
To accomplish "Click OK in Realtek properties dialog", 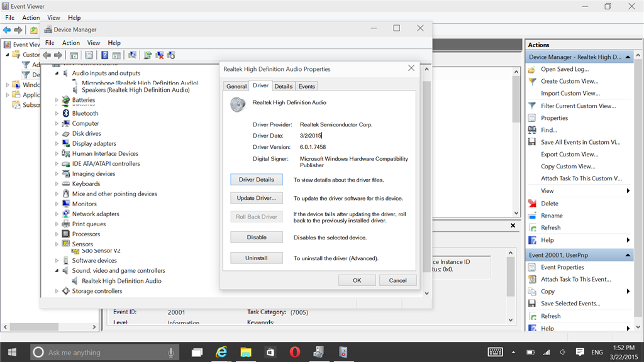I will point(357,280).
